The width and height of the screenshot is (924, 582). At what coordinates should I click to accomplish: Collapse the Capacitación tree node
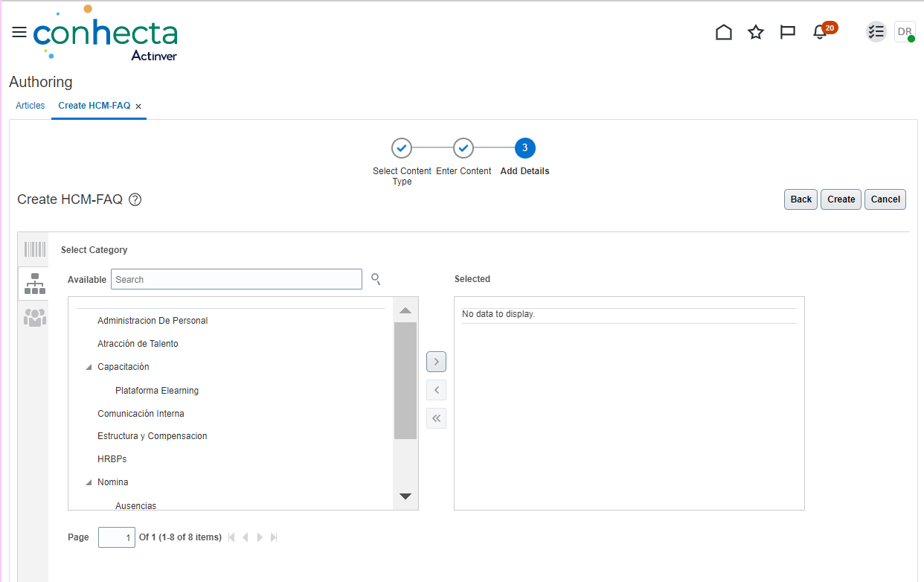[89, 366]
